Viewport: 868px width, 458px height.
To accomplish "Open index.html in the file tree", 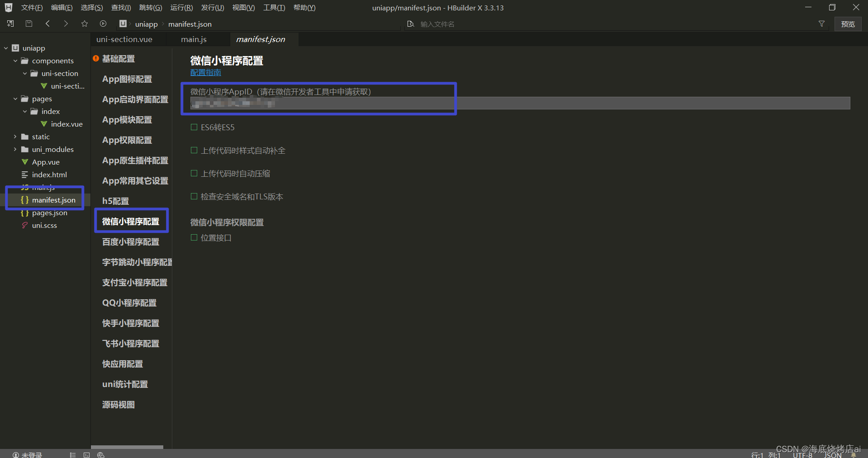I will 49,175.
